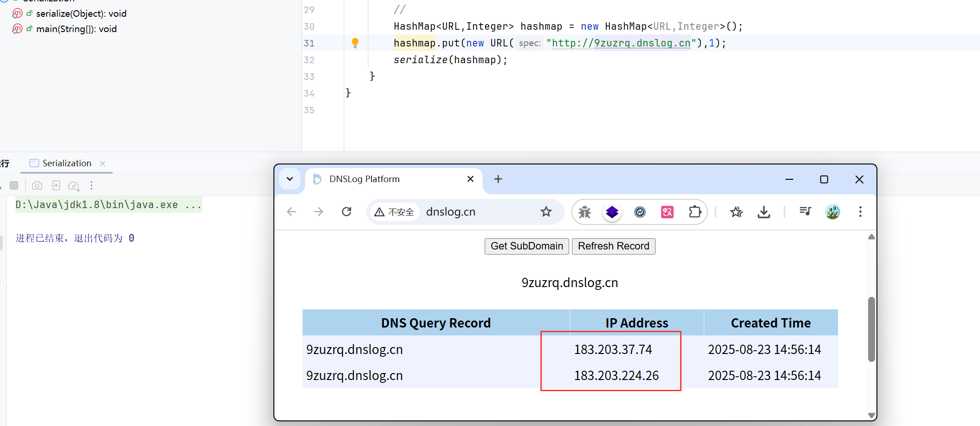980x426 pixels.
Task: Click the scrollbar down arrow in the browser
Action: [x=871, y=415]
